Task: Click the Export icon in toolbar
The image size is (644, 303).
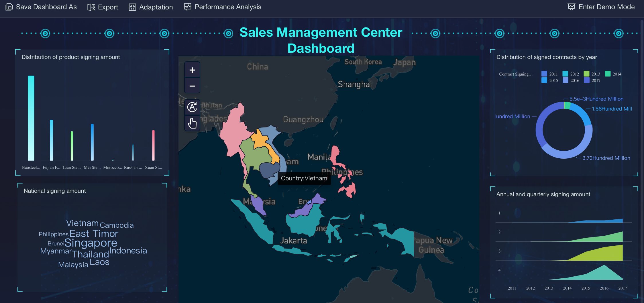Action: (x=91, y=7)
